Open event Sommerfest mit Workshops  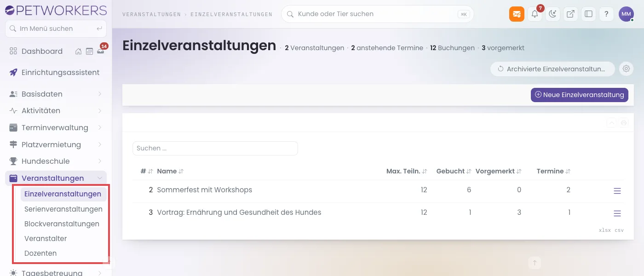pyautogui.click(x=205, y=190)
